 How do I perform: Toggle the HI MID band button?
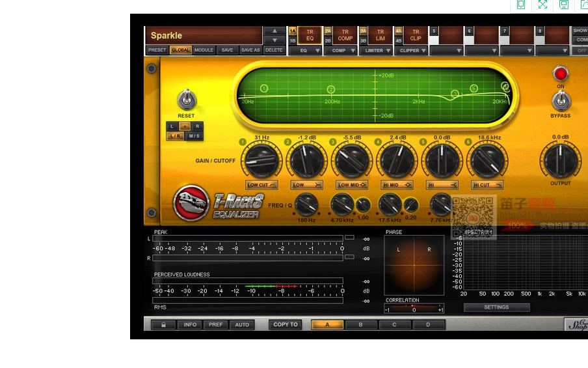pos(397,185)
